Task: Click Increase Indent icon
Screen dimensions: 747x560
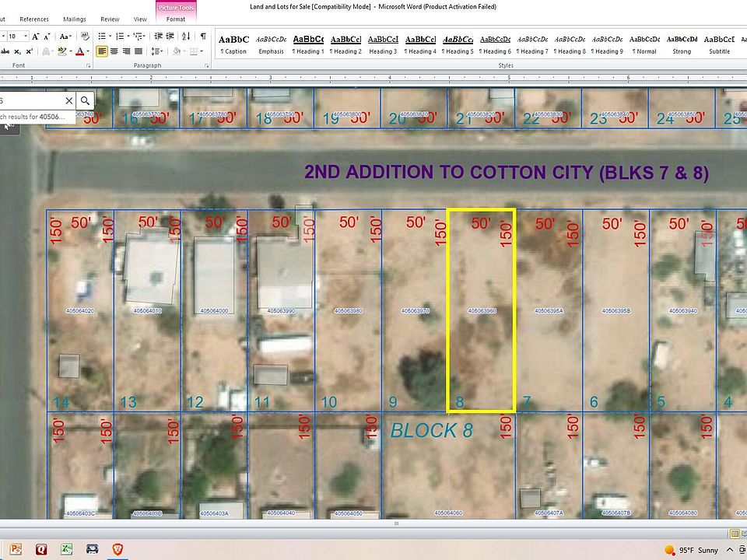Action: 171,37
